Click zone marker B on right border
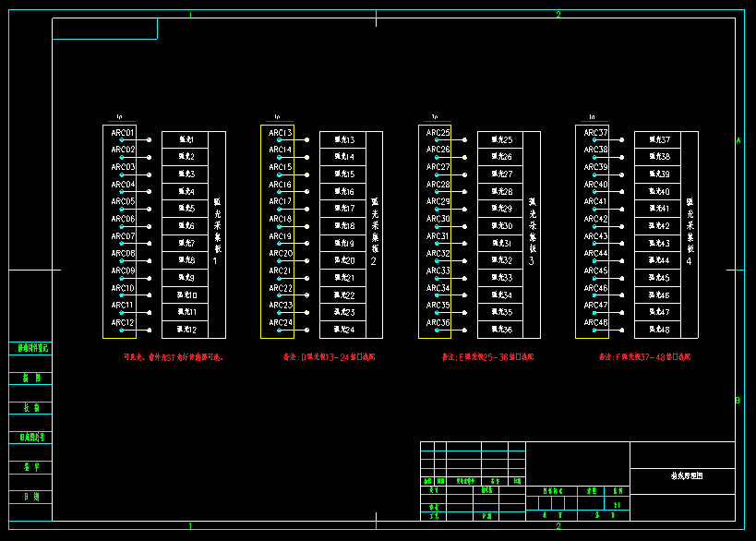Image resolution: width=756 pixels, height=541 pixels. coord(738,400)
